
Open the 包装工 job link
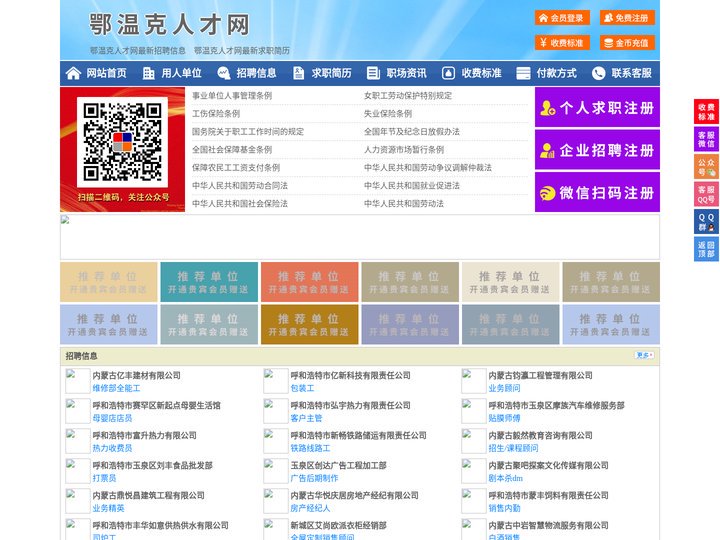pos(302,388)
